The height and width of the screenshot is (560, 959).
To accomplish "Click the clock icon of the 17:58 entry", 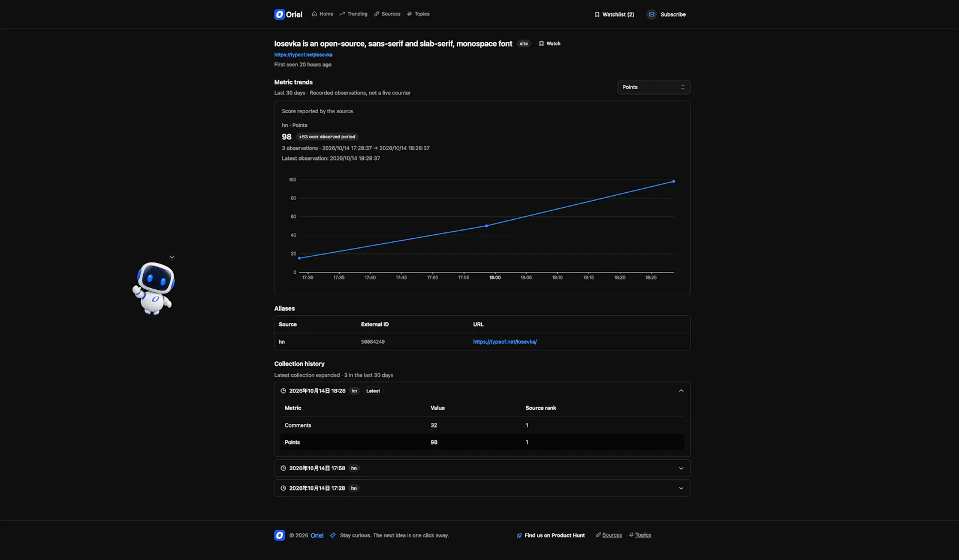I will (284, 468).
